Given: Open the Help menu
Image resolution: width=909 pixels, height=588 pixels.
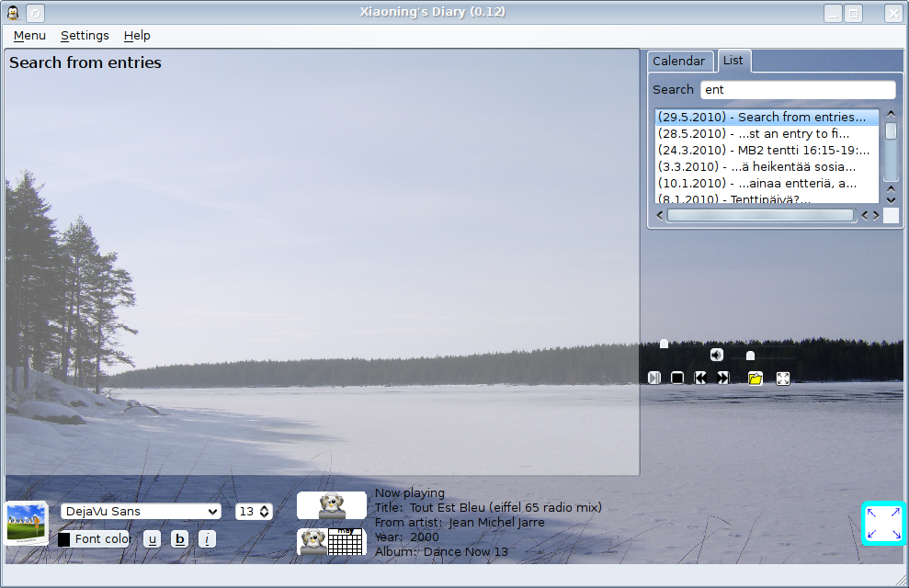Looking at the screenshot, I should coord(137,35).
